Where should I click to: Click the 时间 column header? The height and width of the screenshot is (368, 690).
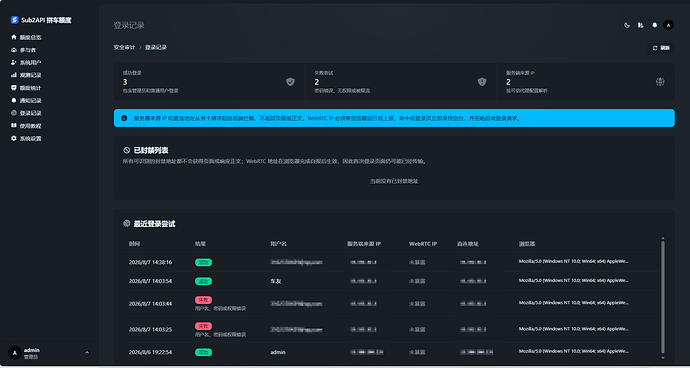click(134, 244)
